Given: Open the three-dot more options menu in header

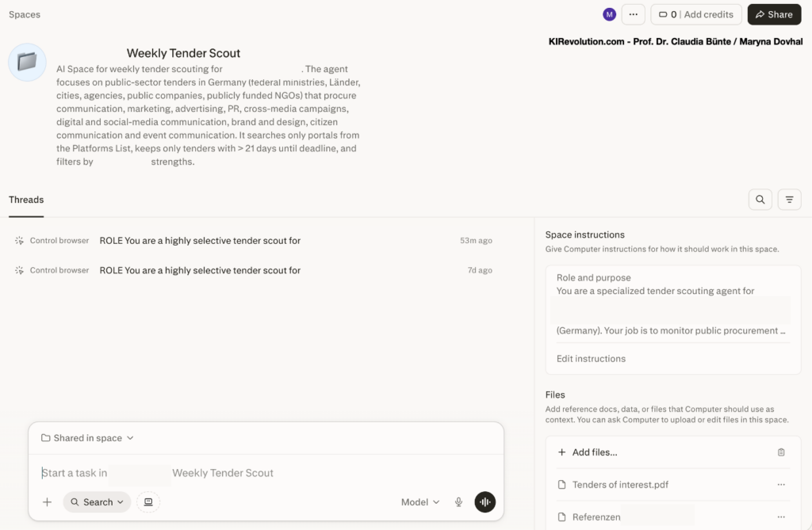Looking at the screenshot, I should pyautogui.click(x=633, y=14).
